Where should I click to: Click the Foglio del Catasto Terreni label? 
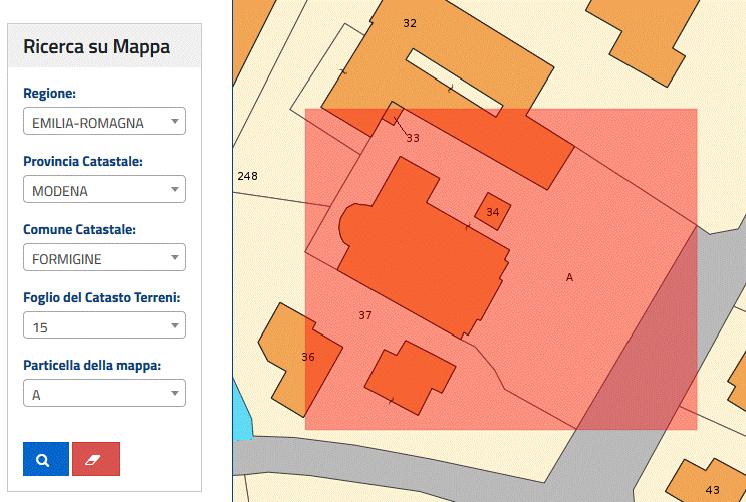102,297
